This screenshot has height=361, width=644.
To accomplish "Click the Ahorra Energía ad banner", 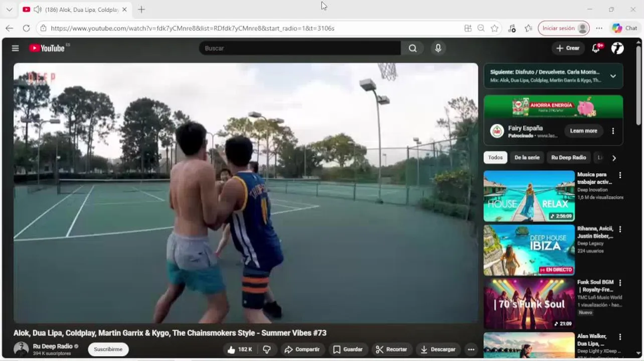I will point(553,106).
